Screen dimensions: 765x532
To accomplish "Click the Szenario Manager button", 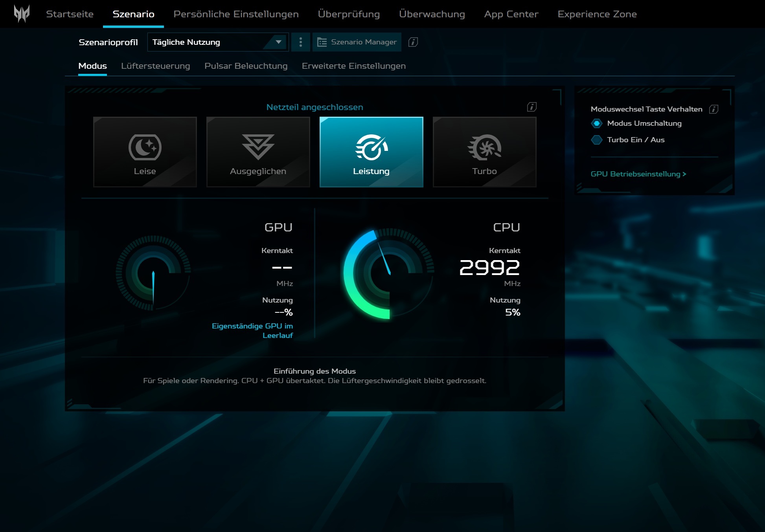I will pos(357,42).
